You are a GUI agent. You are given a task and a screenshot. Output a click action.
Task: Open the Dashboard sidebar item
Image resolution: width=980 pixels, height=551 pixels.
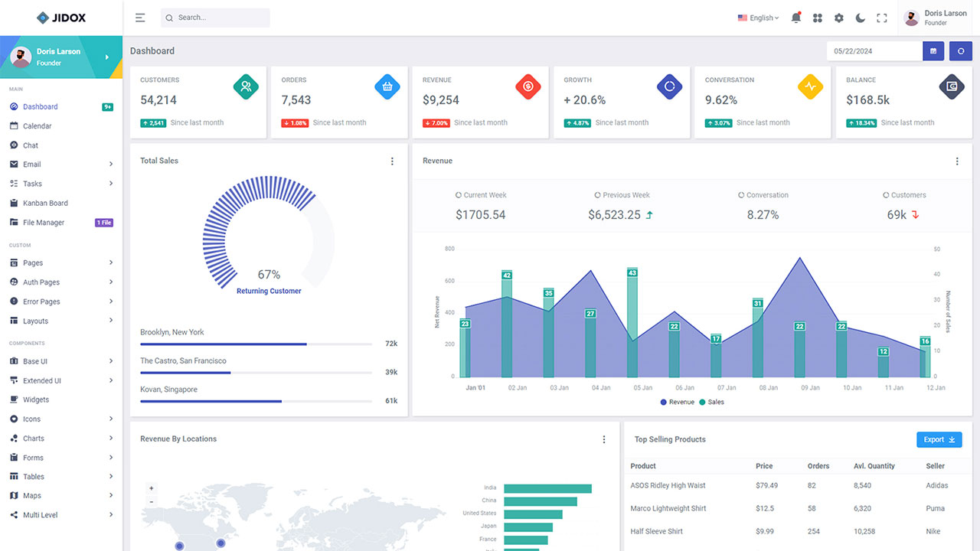click(61, 107)
